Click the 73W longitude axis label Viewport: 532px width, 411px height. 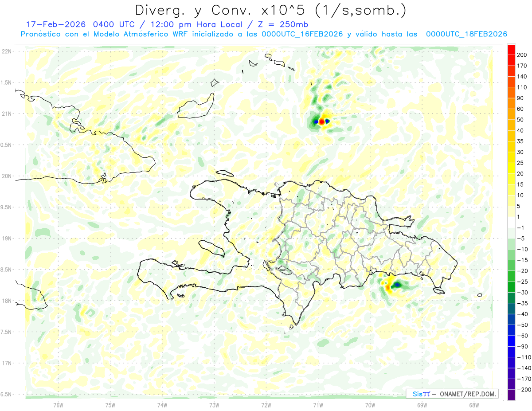tap(214, 405)
